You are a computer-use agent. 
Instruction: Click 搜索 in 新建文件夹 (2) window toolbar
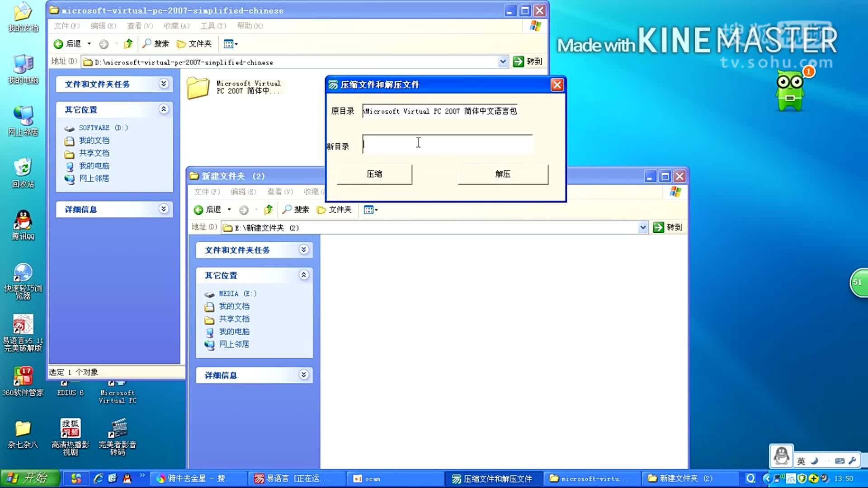(296, 210)
